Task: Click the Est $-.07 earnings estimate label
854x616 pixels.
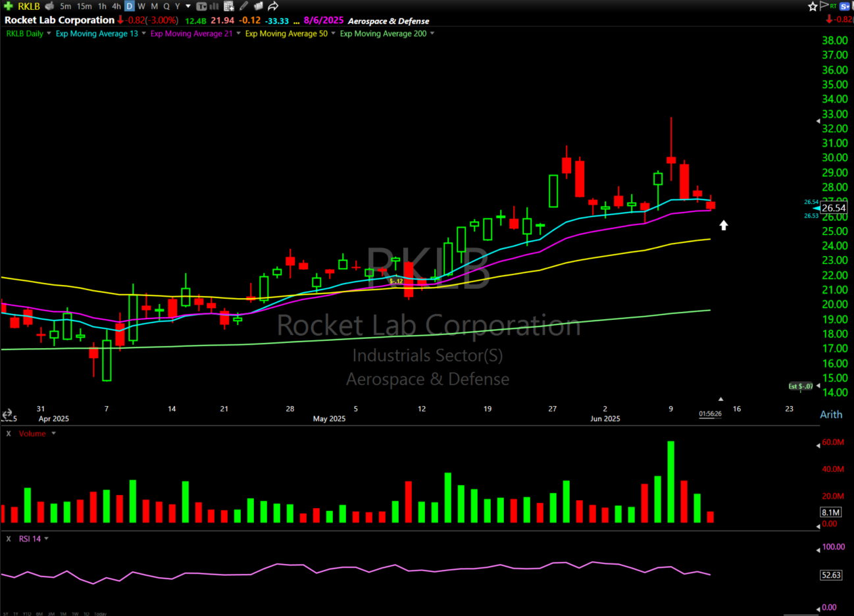Action: pos(801,386)
